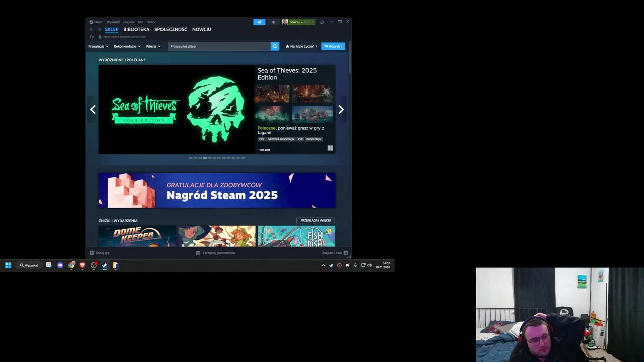Show previous featured game in carousel
644x362 pixels.
tap(93, 109)
